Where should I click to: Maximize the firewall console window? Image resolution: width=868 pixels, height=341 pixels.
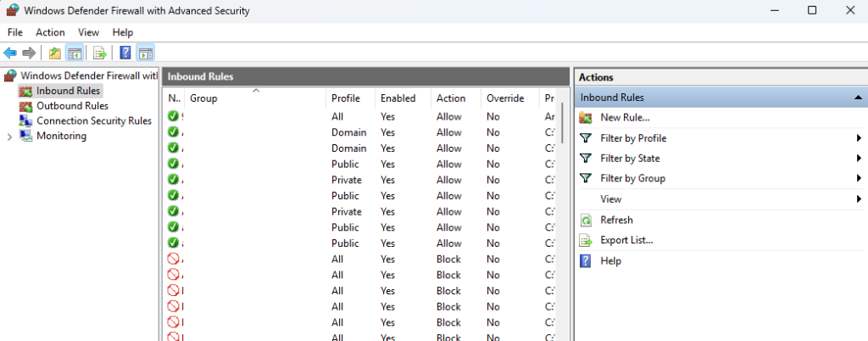coord(812,10)
